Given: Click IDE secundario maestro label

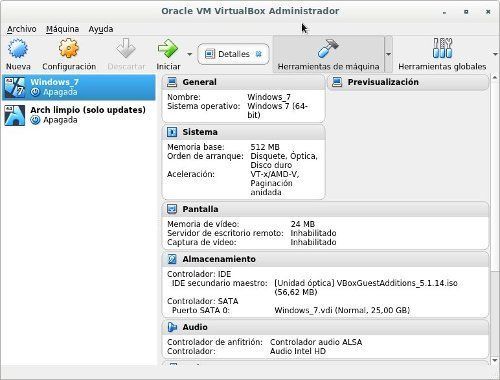Looking at the screenshot, I should pyautogui.click(x=219, y=283).
